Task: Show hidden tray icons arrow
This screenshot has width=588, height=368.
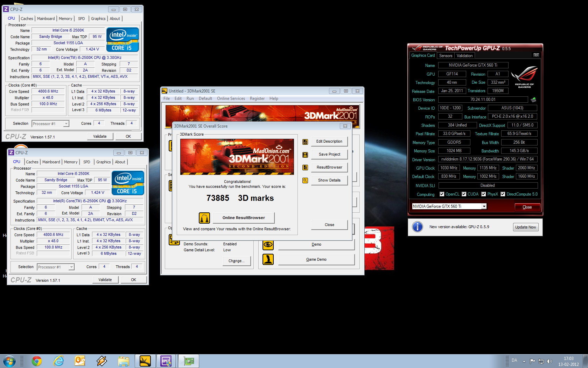Action: tap(524, 361)
